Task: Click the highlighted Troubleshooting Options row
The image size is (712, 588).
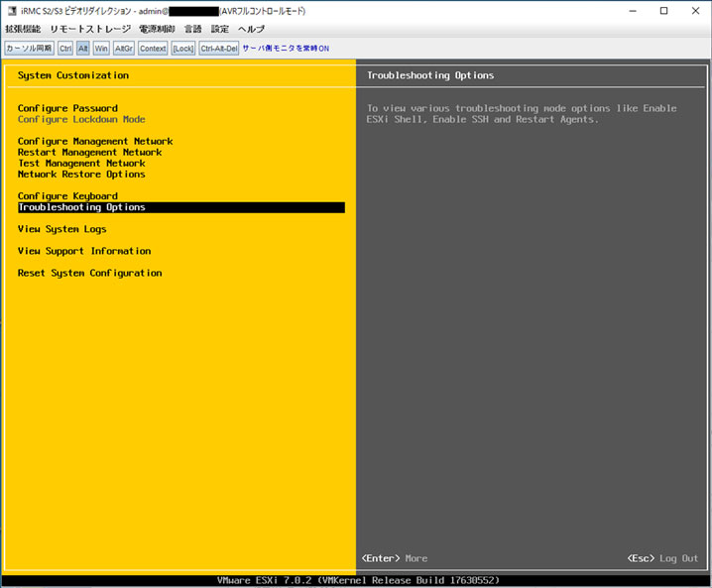Action: tap(181, 207)
